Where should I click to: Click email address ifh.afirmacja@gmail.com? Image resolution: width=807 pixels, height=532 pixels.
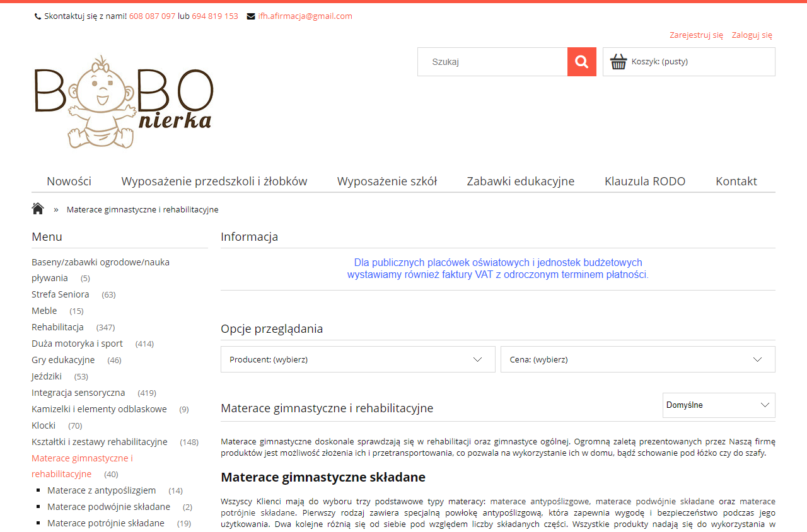point(305,16)
